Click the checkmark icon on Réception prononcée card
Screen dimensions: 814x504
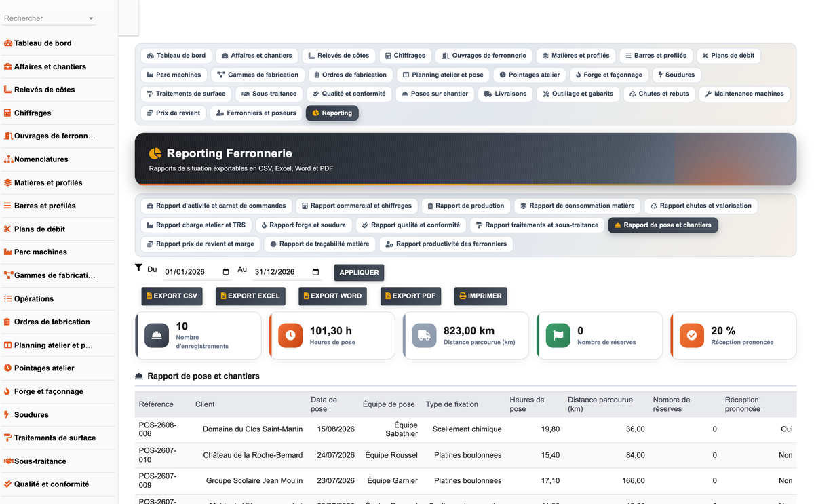692,335
